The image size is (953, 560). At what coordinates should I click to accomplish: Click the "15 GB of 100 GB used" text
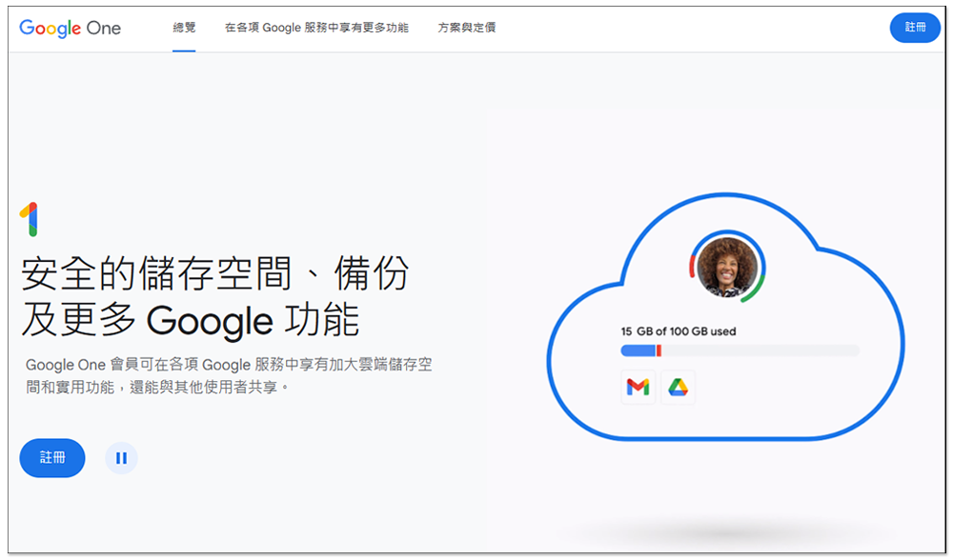[x=679, y=331]
